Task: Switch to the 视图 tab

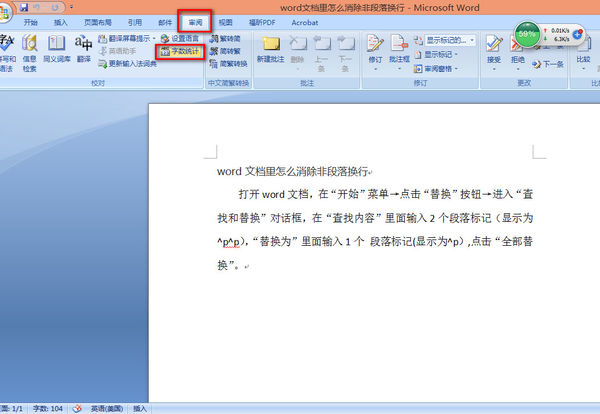Action: (225, 23)
